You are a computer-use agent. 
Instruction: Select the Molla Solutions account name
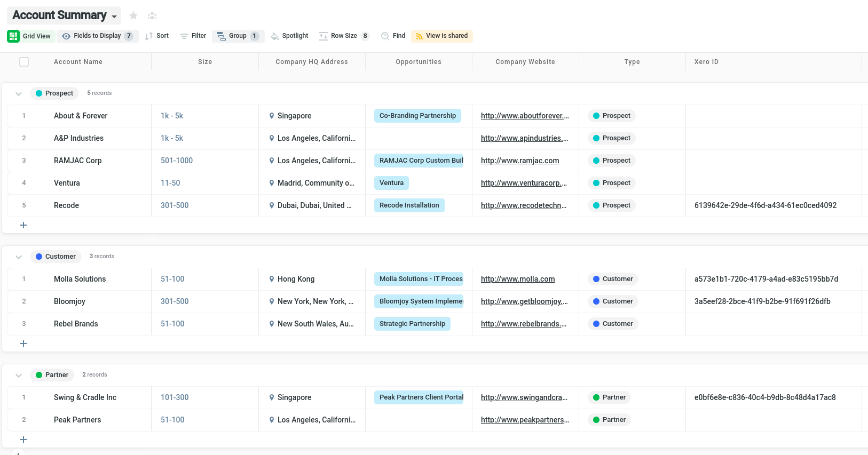80,279
